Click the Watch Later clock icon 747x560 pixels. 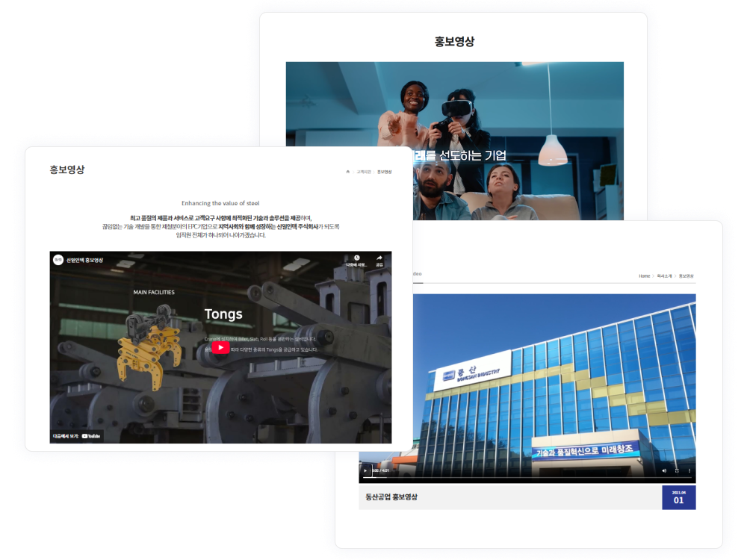tap(357, 258)
